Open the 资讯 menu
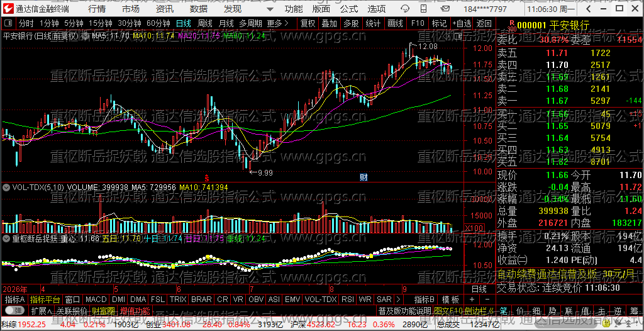 coord(165,9)
